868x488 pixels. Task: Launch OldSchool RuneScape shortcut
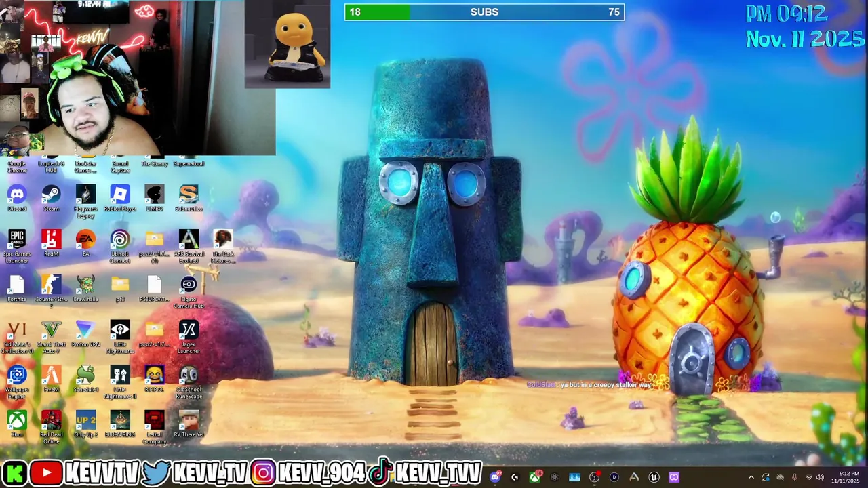click(189, 382)
